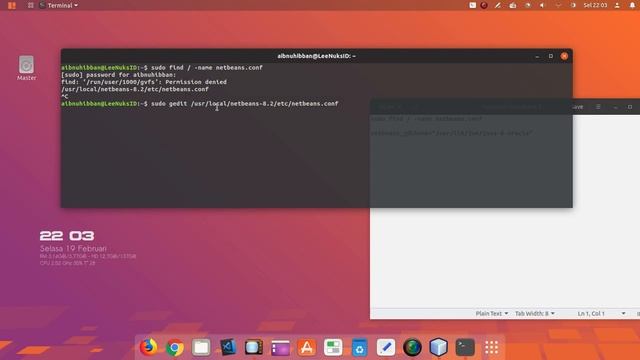The width and height of the screenshot is (640, 360).
Task: Launch Visual Studio Code from the dock
Action: [227, 347]
